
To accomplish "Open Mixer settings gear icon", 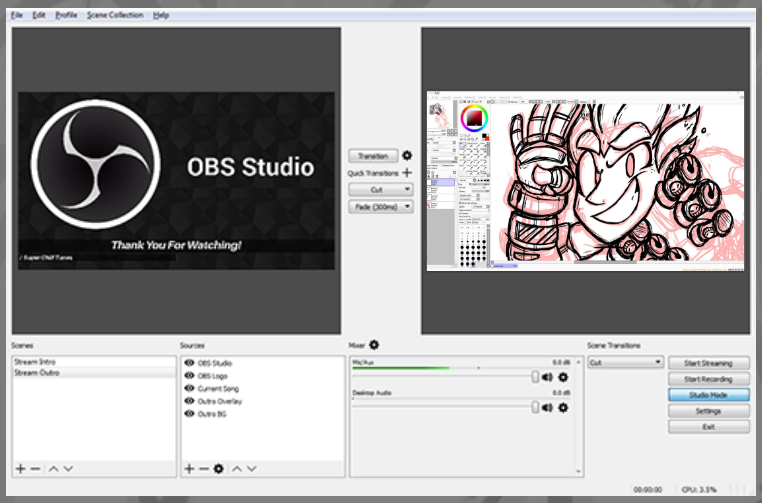I will point(374,345).
